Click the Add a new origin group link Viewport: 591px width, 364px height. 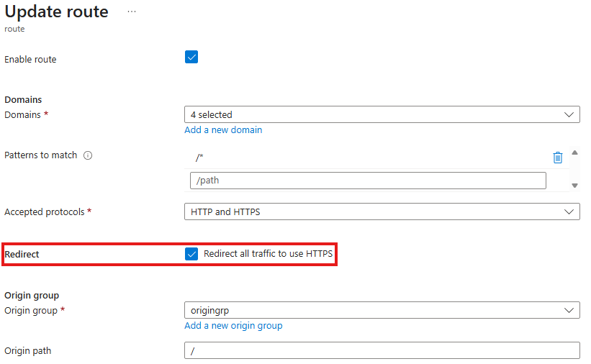pyautogui.click(x=233, y=326)
